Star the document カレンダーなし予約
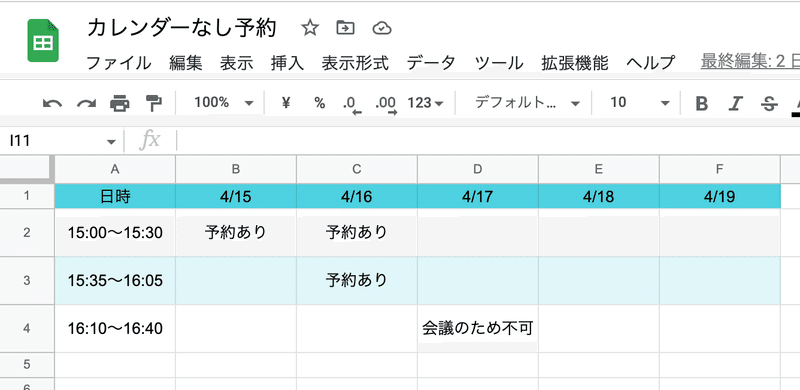 click(310, 28)
